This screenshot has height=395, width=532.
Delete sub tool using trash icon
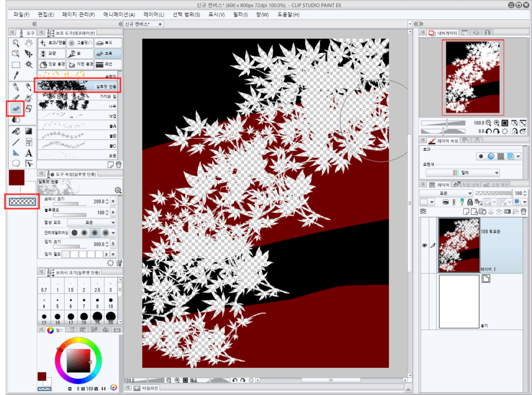point(119,165)
